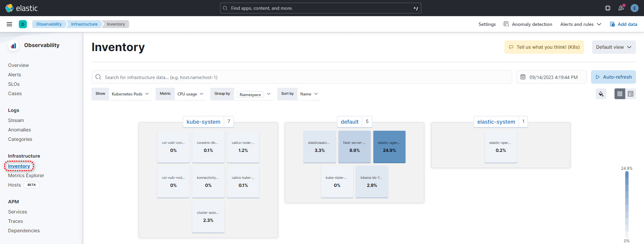Select Inventory in the sidebar
The height and width of the screenshot is (244, 644).
pos(19,166)
